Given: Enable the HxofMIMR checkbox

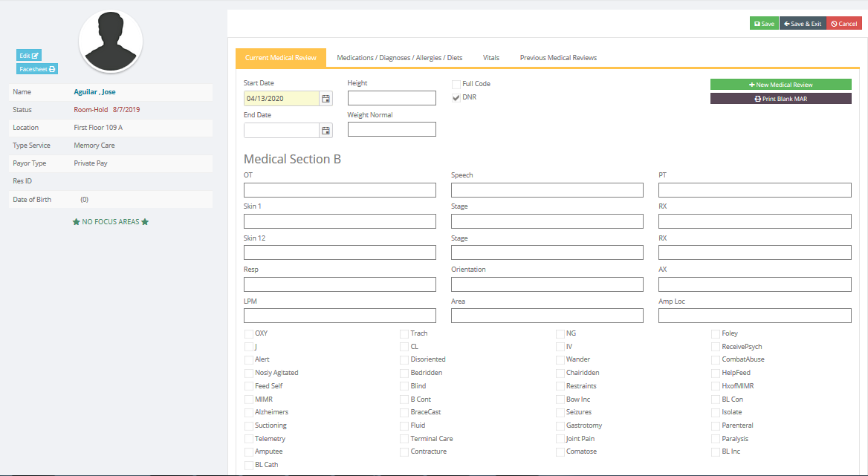Looking at the screenshot, I should pos(716,386).
